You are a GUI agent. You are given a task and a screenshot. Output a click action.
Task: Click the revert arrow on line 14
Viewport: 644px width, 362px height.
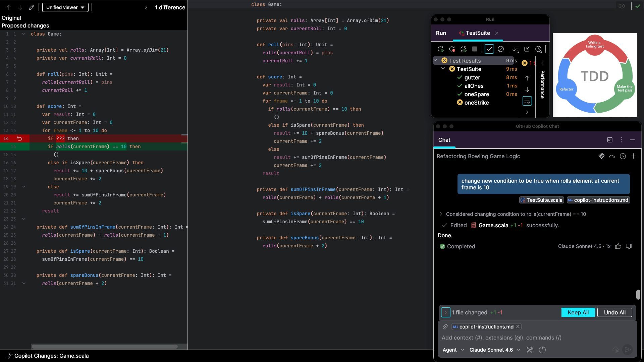[x=19, y=138]
